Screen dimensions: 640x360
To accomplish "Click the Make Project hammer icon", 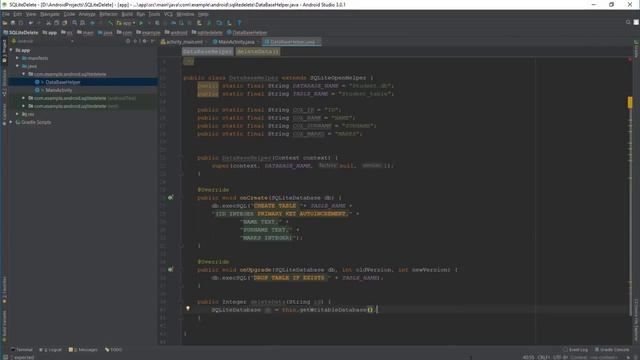I will tap(111, 23).
